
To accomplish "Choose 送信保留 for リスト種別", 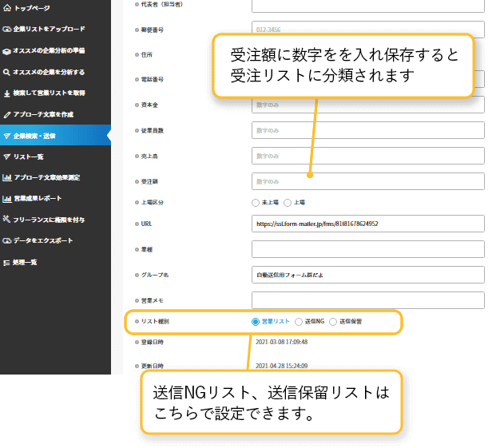I will click(x=333, y=322).
